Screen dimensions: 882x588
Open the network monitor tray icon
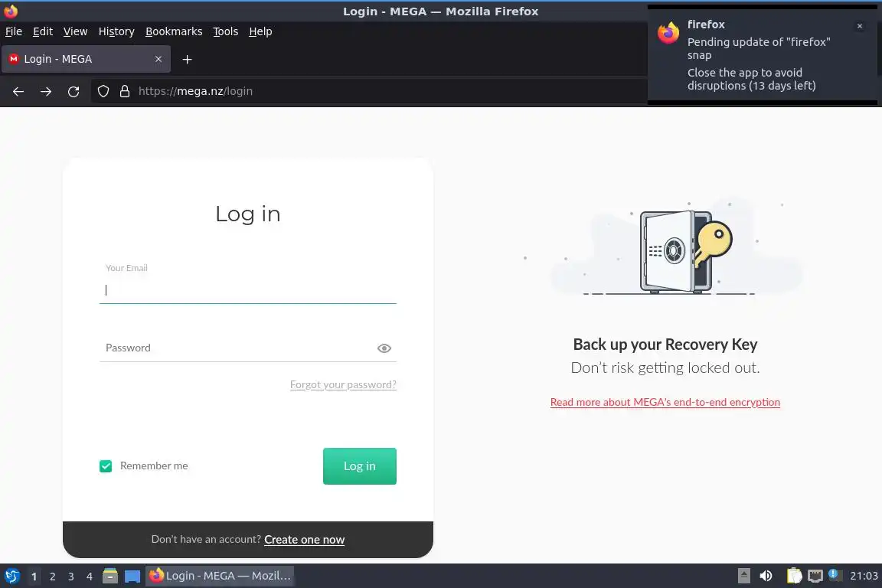(815, 576)
